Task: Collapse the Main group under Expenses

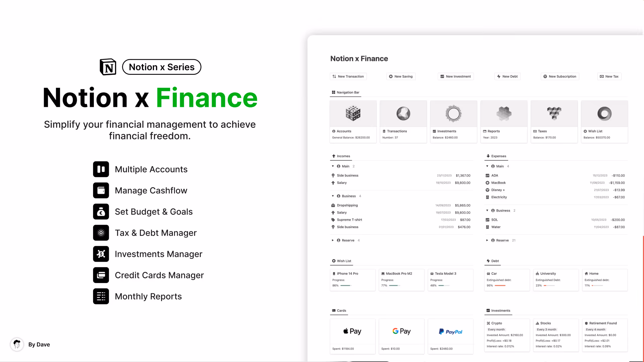Action: [487, 166]
